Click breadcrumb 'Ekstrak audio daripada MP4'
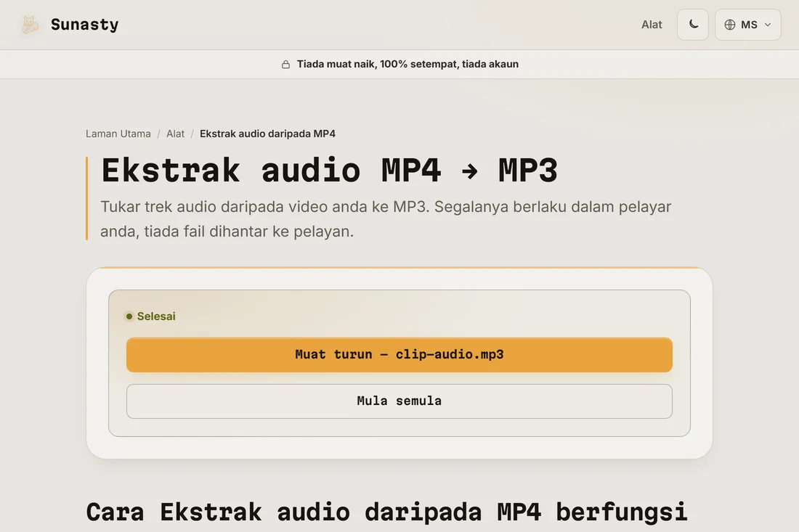 [267, 134]
